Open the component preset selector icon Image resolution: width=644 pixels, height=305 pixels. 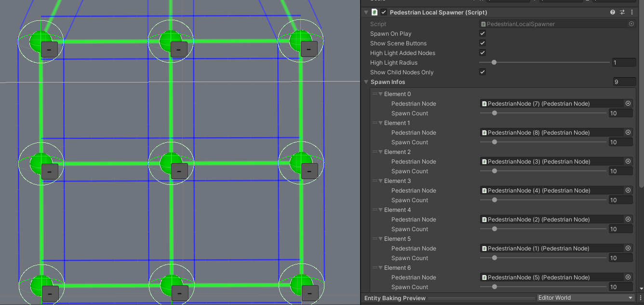point(622,12)
